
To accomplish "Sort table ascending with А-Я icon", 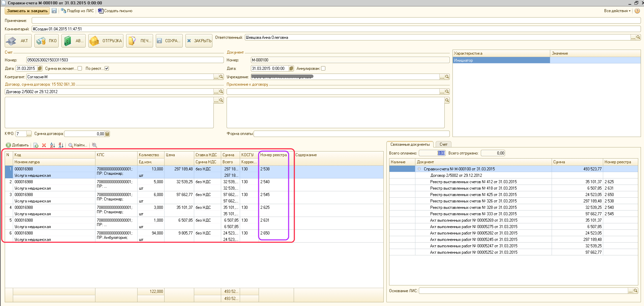I will point(53,145).
